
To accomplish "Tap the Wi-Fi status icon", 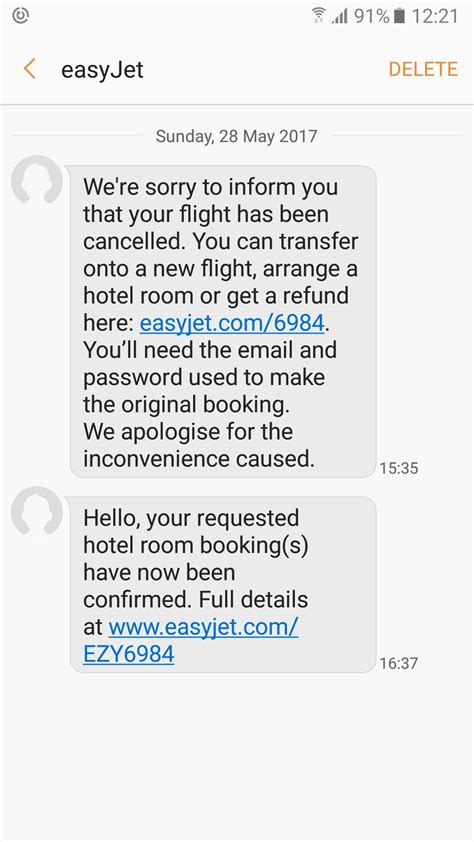I will [319, 16].
